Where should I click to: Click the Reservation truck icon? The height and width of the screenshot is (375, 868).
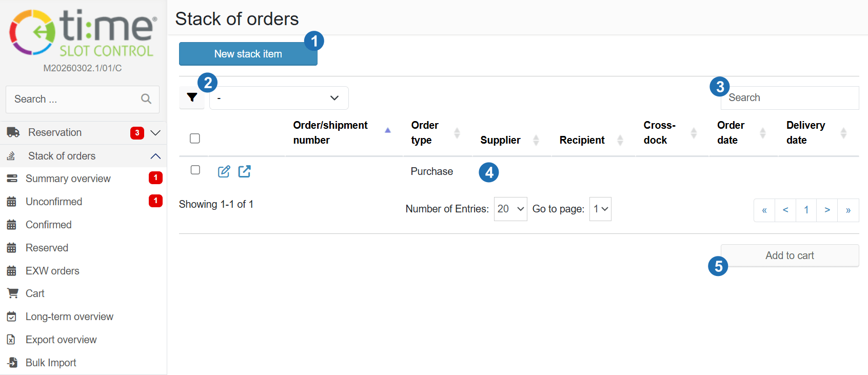[13, 132]
